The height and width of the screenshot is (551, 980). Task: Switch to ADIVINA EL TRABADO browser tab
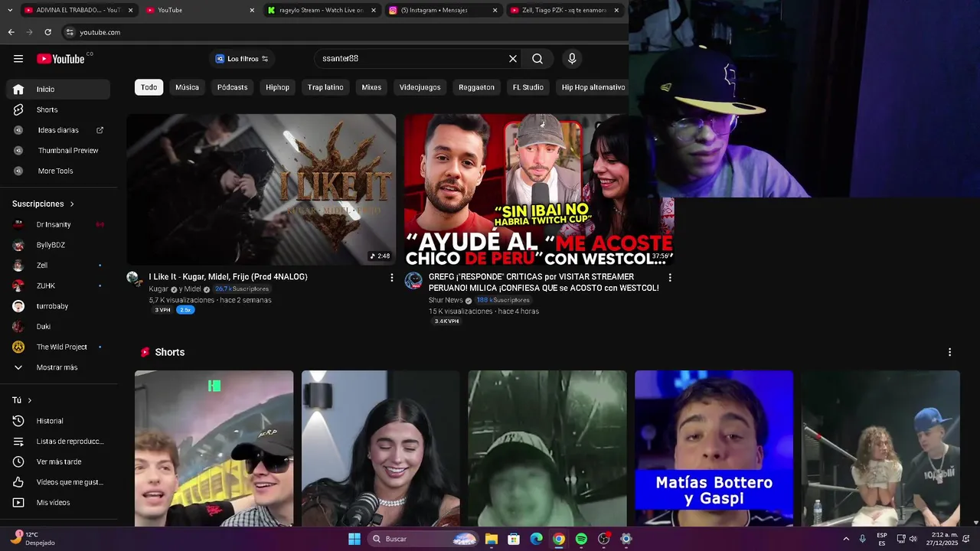pos(77,10)
